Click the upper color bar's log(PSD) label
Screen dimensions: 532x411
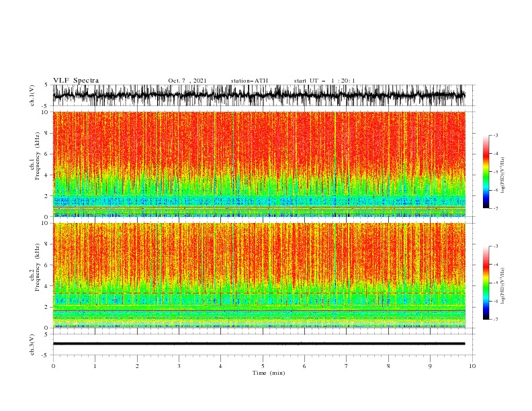[503, 175]
